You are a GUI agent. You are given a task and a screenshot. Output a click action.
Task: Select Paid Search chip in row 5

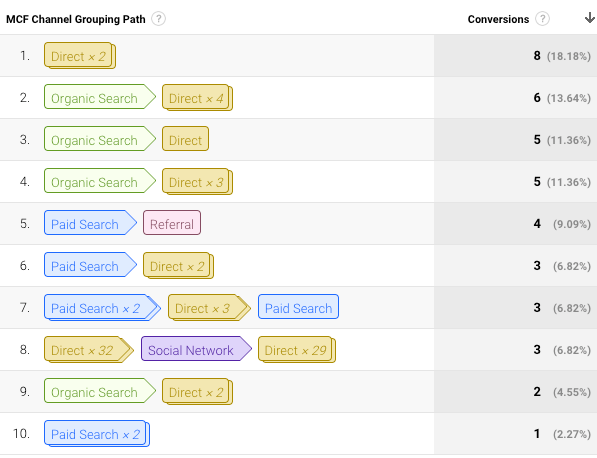pos(90,224)
